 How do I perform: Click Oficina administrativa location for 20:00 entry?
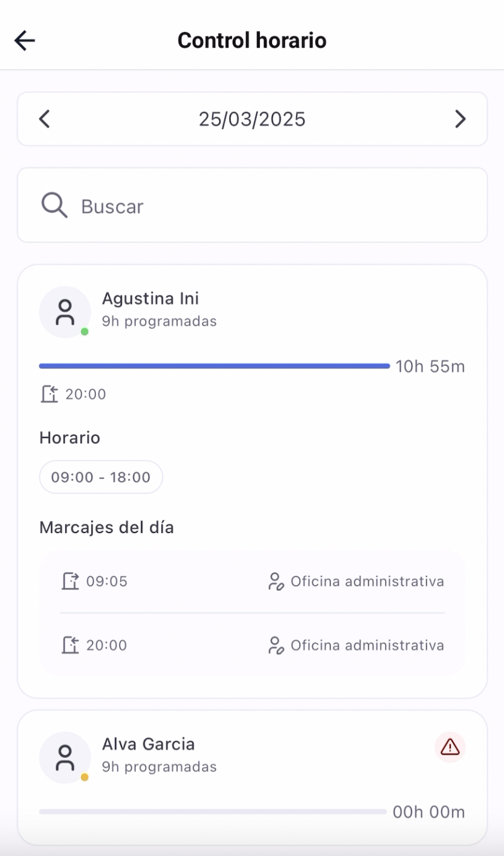click(355, 645)
